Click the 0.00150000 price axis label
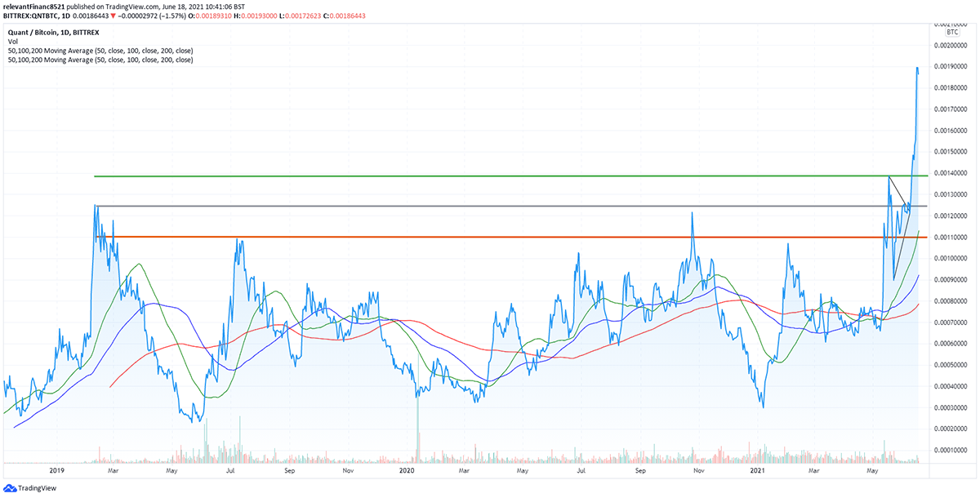Screen dimensions: 980x498 click(951, 152)
